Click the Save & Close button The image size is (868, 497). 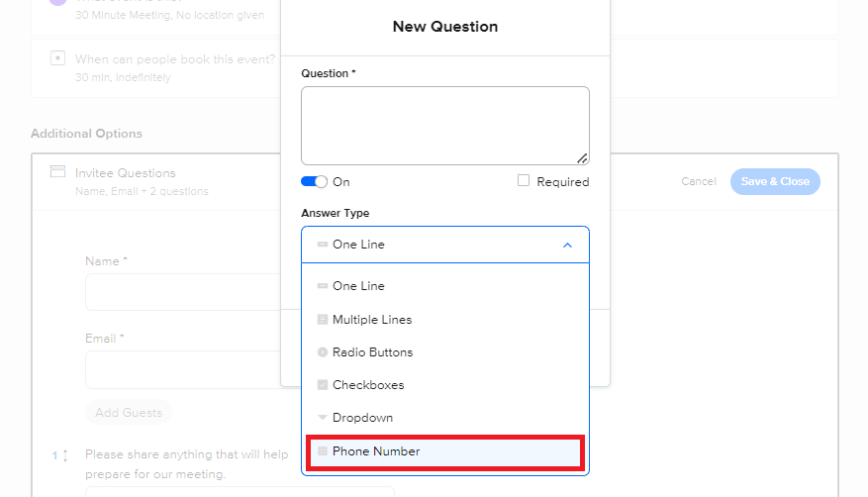(x=775, y=181)
